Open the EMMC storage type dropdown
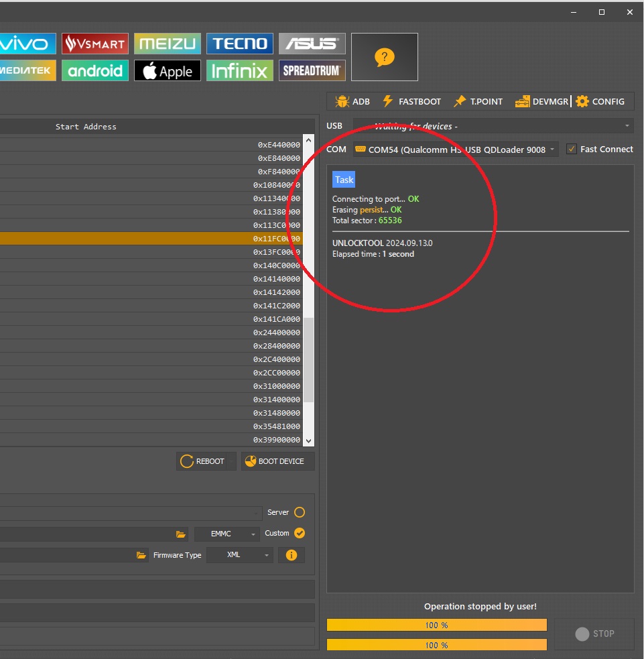The image size is (644, 659). point(227,534)
